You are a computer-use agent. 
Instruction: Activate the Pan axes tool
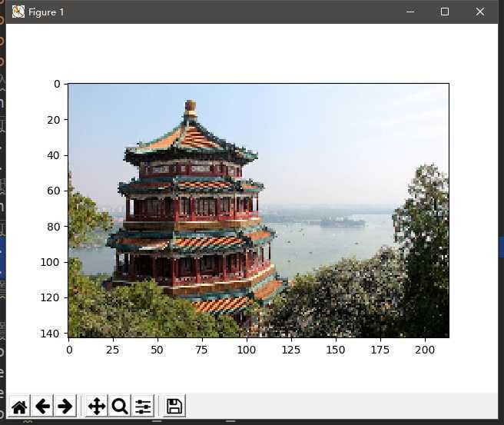tap(97, 407)
